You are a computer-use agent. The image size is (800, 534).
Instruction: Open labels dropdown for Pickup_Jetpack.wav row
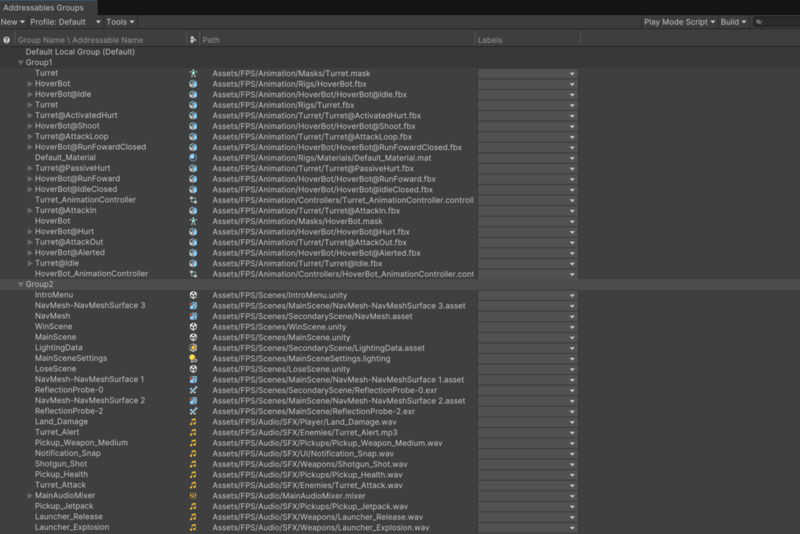(528, 506)
